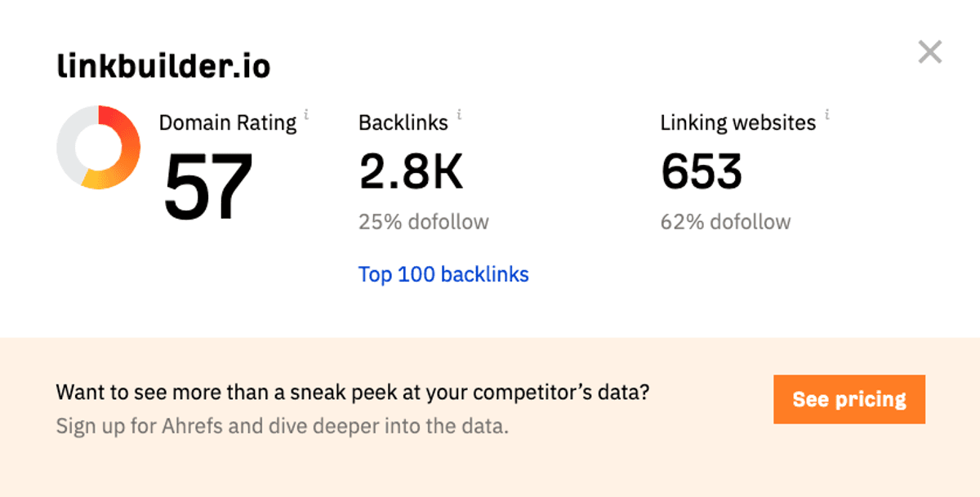
Task: Click the info icon beside Linking websites
Action: tap(826, 115)
